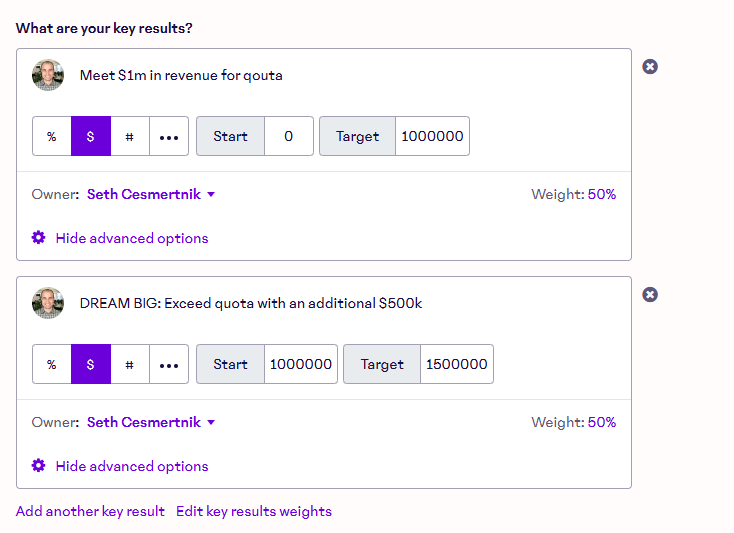Click the gear icon in first key result
This screenshot has height=533, width=734.
39,238
